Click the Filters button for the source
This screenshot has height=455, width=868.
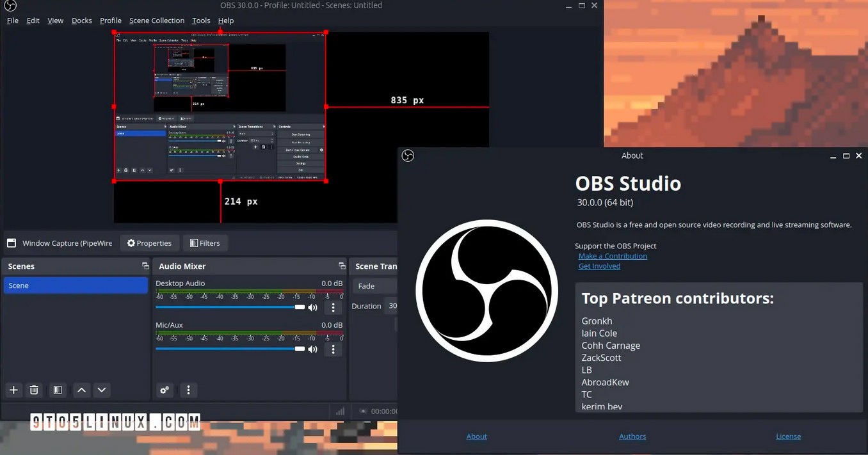point(205,243)
